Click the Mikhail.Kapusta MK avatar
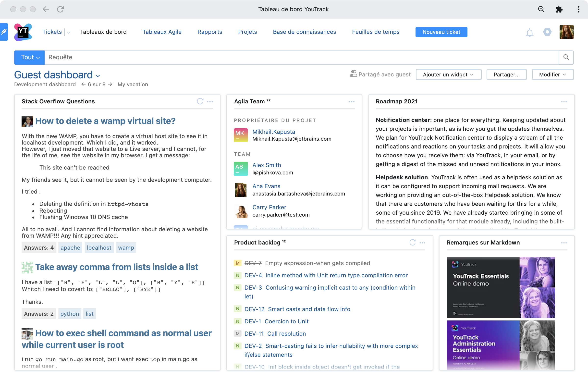 [x=241, y=135]
